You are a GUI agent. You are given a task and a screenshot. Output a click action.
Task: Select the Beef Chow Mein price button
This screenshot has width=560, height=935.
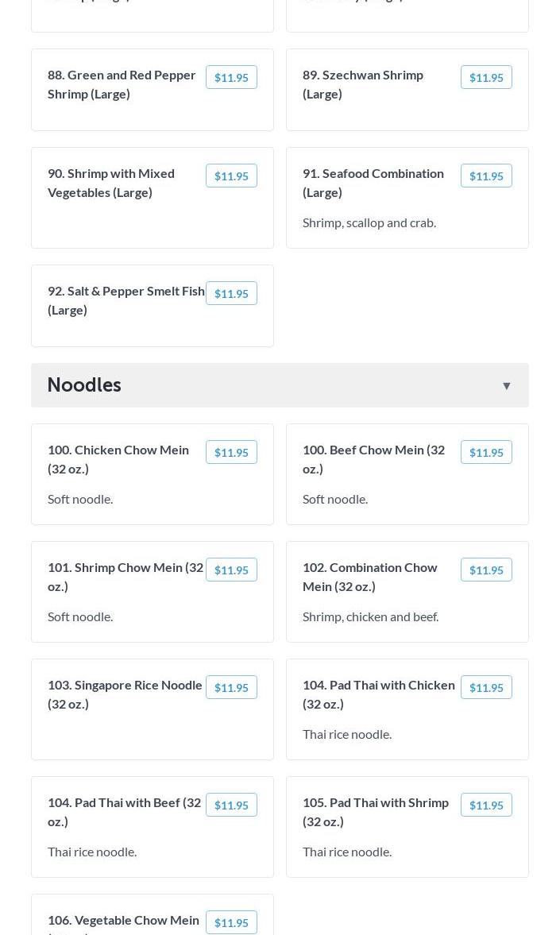(486, 452)
